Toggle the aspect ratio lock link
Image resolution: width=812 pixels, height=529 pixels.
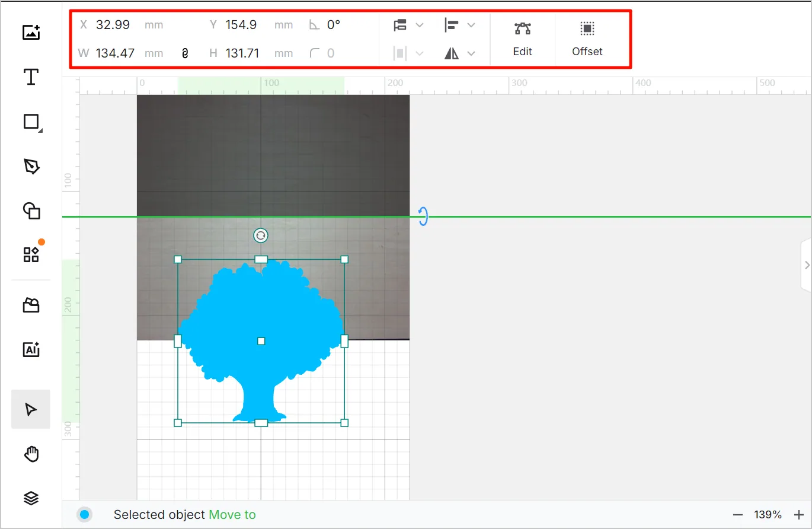pos(185,53)
